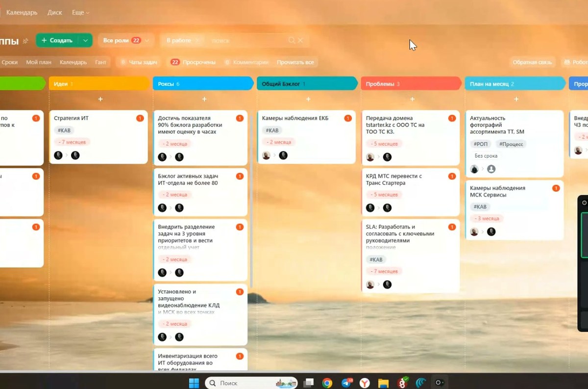Open the Диск item in the top menu
Image resolution: width=588 pixels, height=389 pixels.
(x=54, y=12)
